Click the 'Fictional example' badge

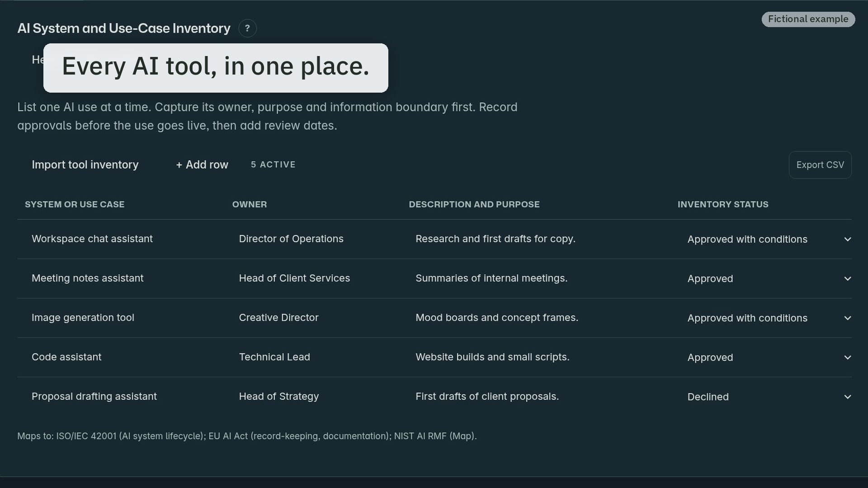(808, 19)
